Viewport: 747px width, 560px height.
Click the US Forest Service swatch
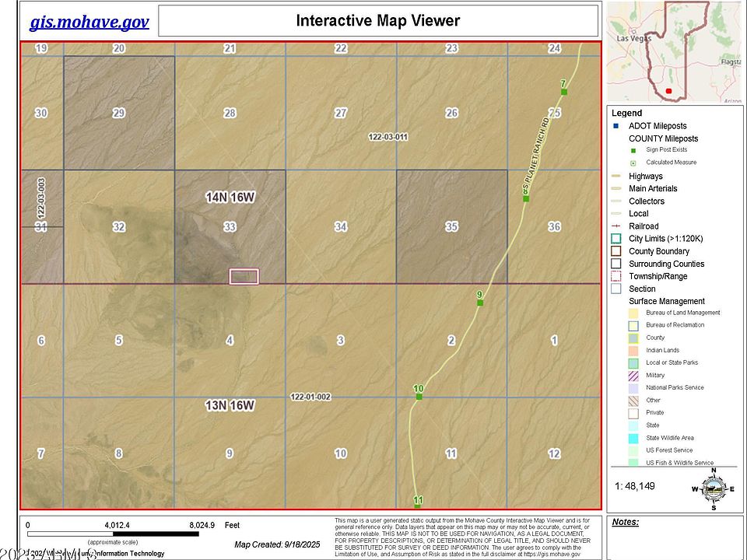point(633,450)
